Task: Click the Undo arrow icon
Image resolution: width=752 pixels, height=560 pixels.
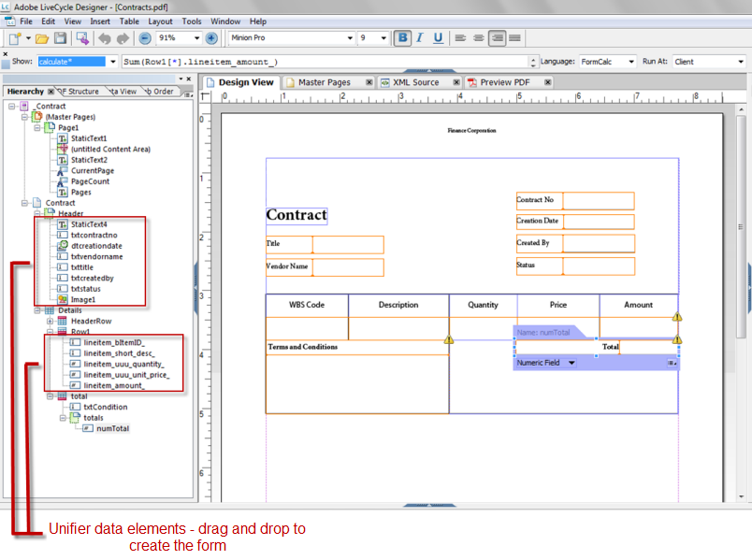Action: [x=107, y=37]
